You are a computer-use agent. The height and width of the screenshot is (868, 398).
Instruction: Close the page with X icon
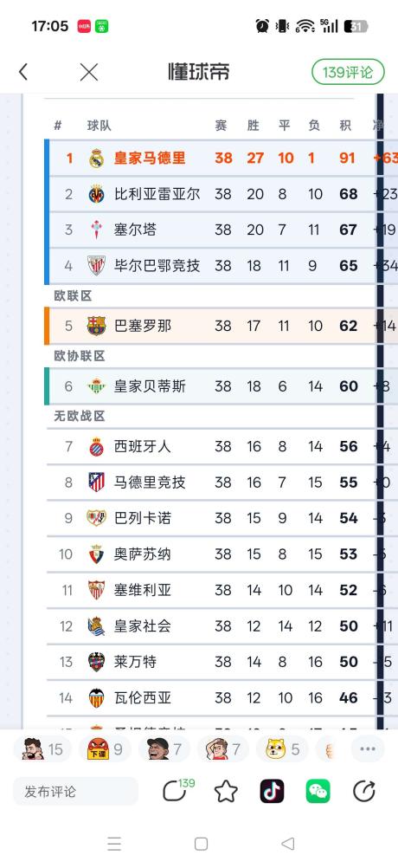pos(89,72)
